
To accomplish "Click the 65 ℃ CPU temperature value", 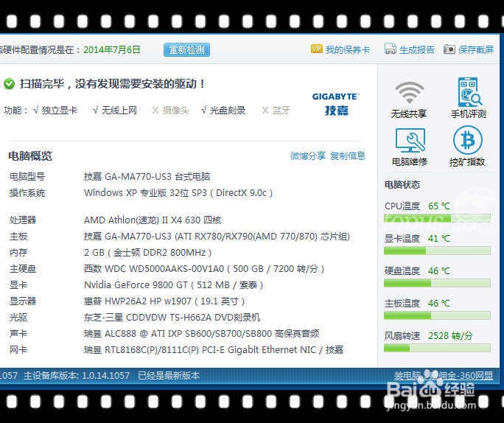I will click(439, 206).
